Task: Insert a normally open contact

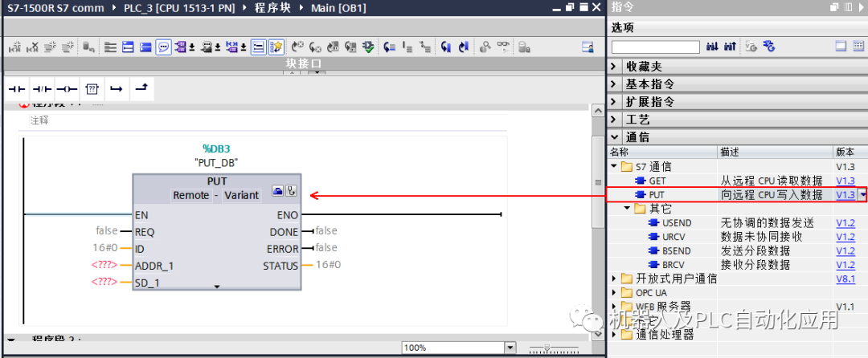Action: coord(17,89)
